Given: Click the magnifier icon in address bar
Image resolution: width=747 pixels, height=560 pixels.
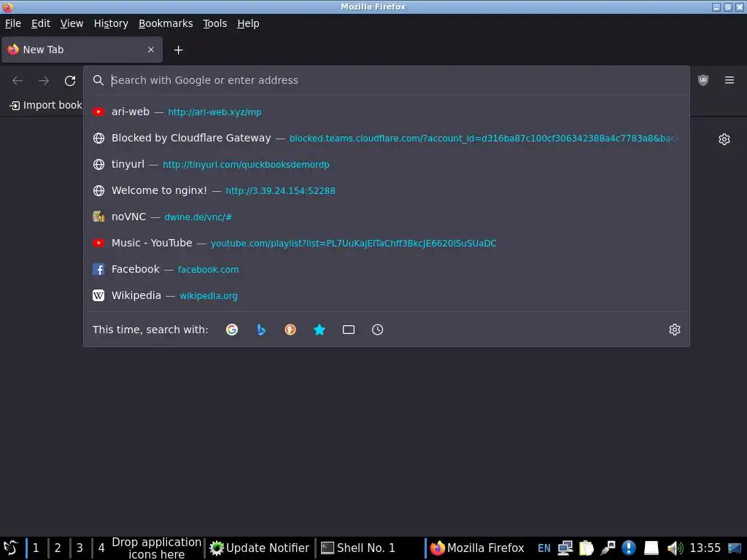Looking at the screenshot, I should click(98, 80).
